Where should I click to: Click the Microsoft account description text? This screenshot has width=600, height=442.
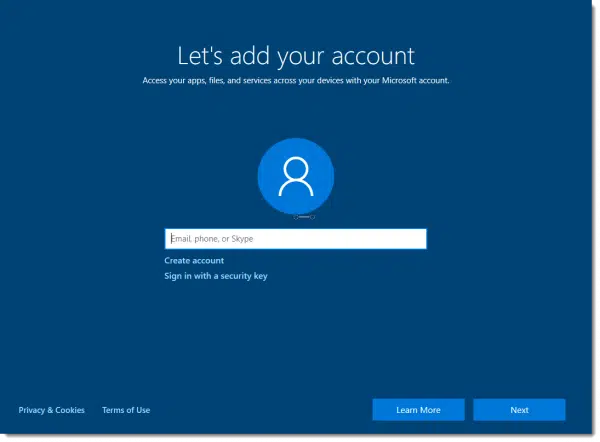296,80
